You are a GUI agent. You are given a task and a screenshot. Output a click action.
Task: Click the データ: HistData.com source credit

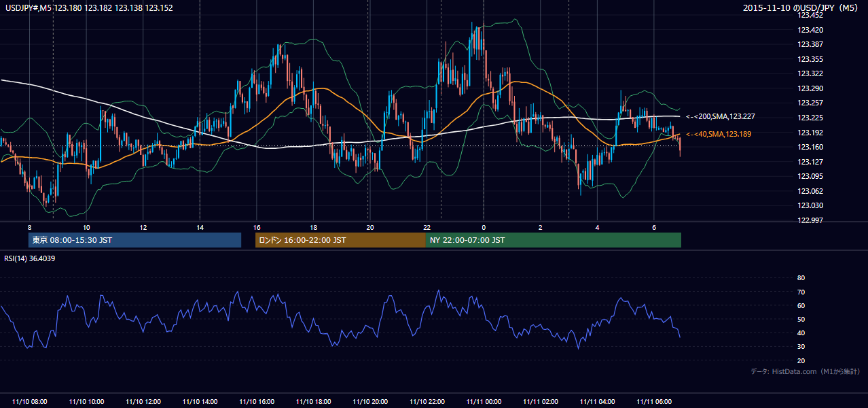pyautogui.click(x=806, y=371)
